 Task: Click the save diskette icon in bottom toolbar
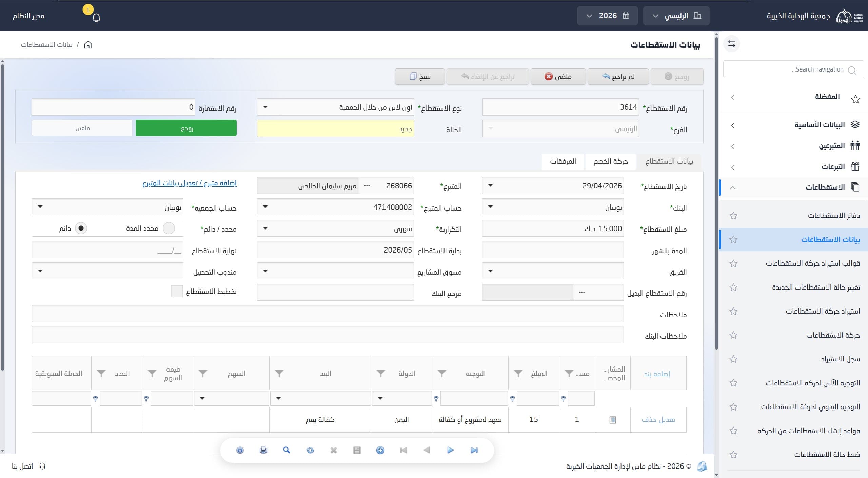[357, 450]
